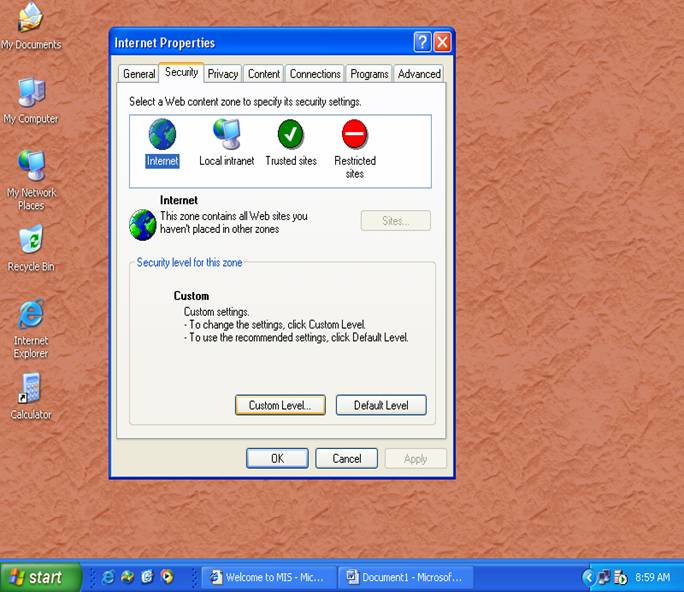This screenshot has width=684, height=592.
Task: Click the Recycle Bin desktop icon
Action: tap(31, 241)
